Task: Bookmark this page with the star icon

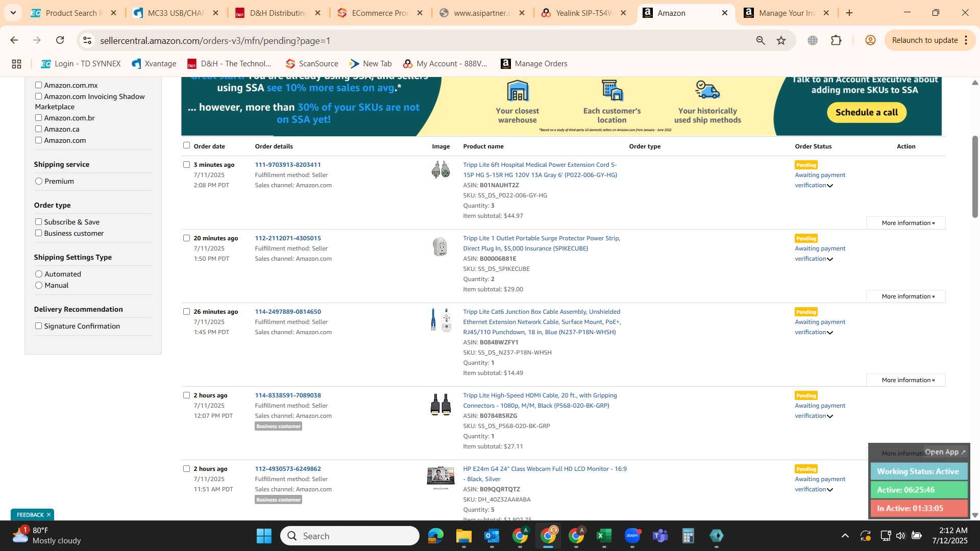Action: [781, 40]
